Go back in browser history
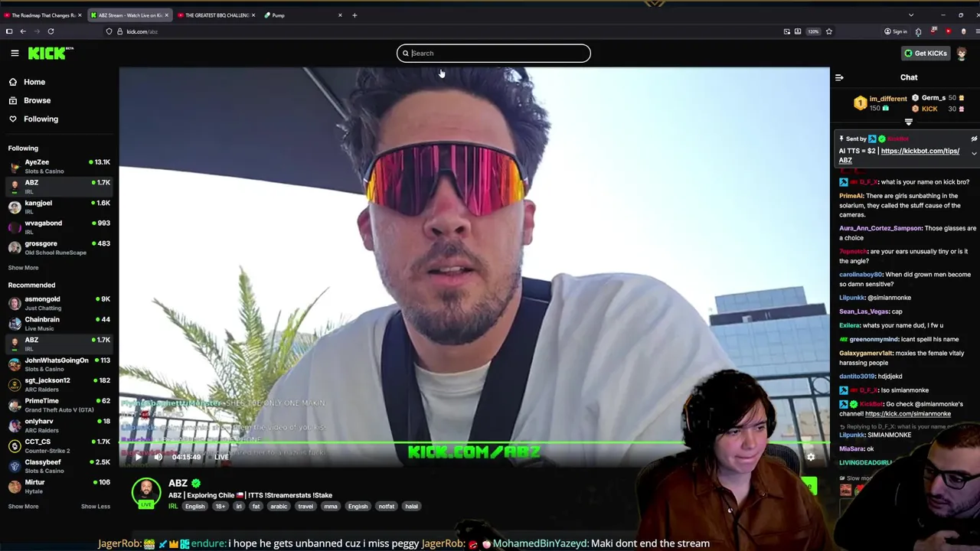Screen dimensions: 980x551 point(23,31)
